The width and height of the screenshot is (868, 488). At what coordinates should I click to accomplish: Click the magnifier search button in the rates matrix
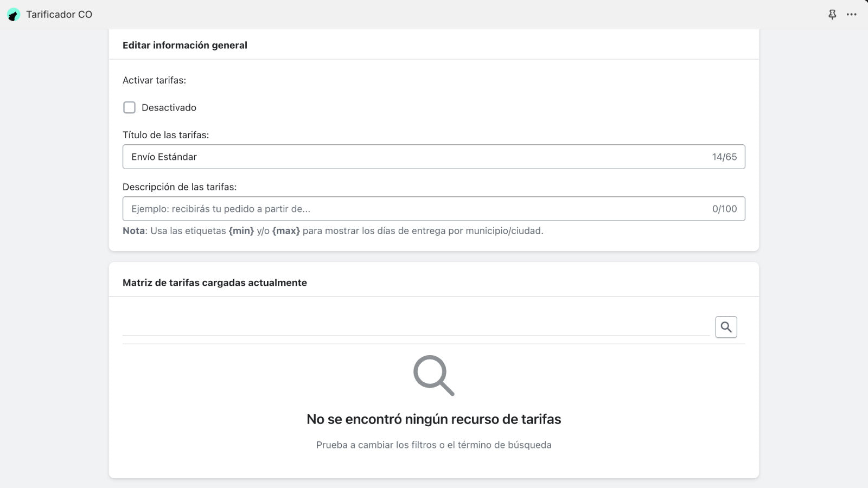[726, 327]
